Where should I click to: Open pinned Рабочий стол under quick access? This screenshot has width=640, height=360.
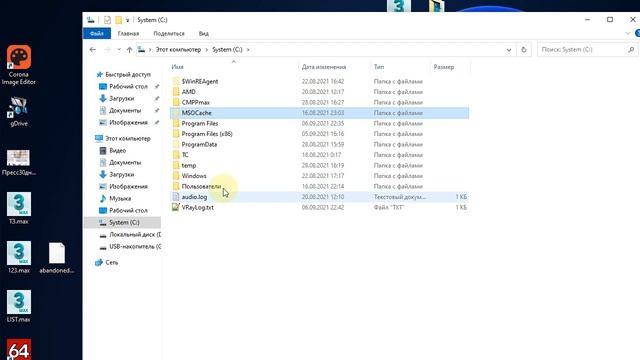pos(128,87)
